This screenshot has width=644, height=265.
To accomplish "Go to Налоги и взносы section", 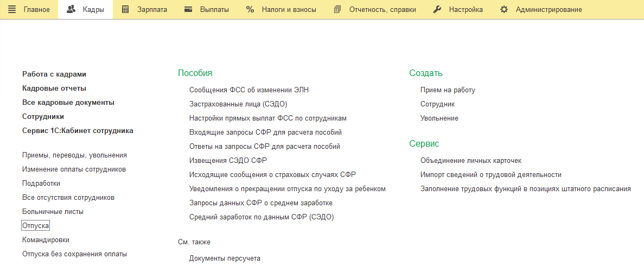I will [289, 9].
